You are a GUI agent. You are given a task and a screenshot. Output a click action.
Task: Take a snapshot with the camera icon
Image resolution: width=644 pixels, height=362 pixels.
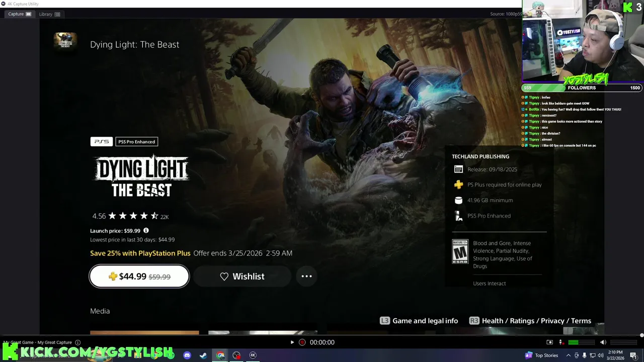click(x=549, y=342)
